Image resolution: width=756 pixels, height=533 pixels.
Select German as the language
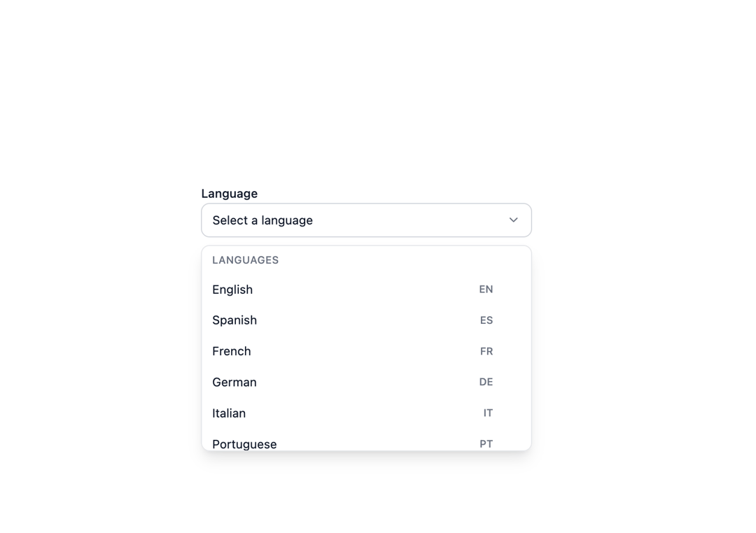(x=366, y=382)
